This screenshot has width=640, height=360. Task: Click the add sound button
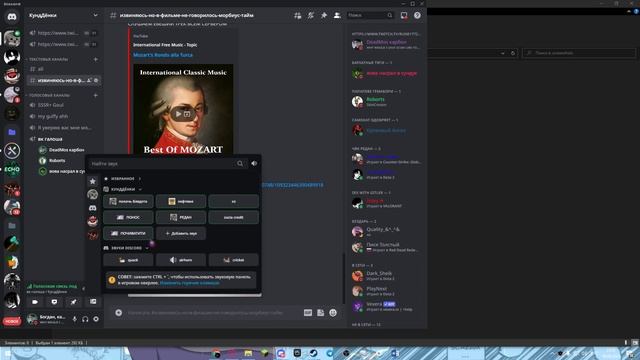click(x=181, y=233)
